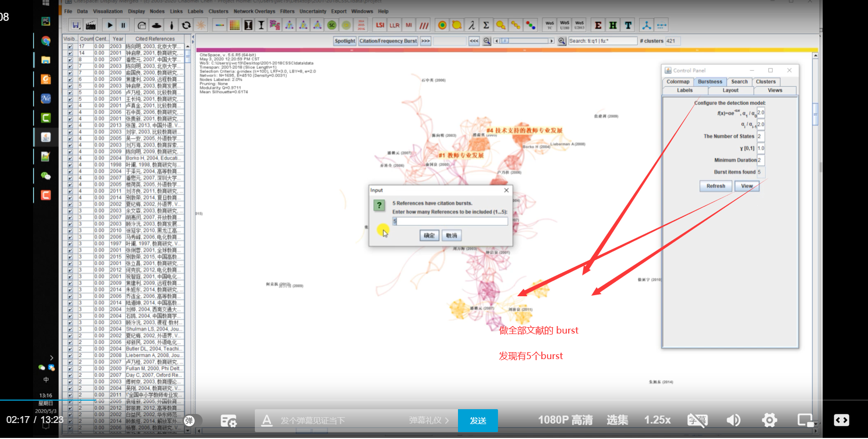Click the red E toolbar icon
The width and height of the screenshot is (868, 439).
coord(598,25)
